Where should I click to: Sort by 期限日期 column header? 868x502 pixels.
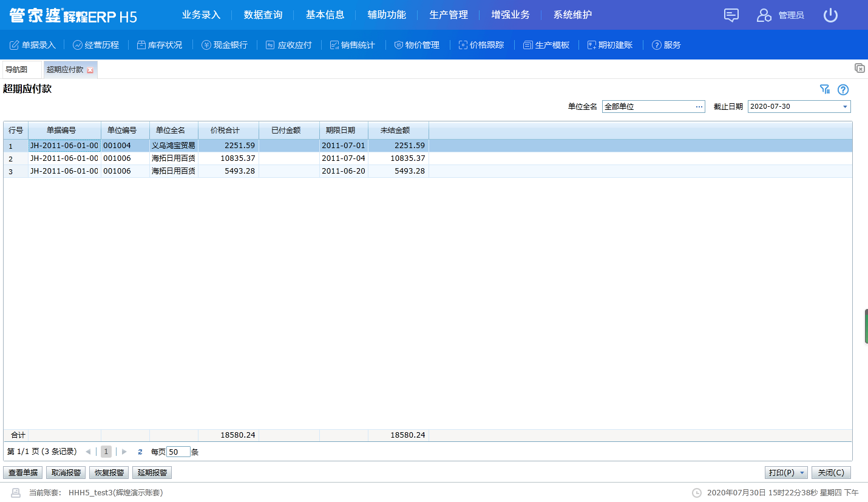pyautogui.click(x=344, y=131)
